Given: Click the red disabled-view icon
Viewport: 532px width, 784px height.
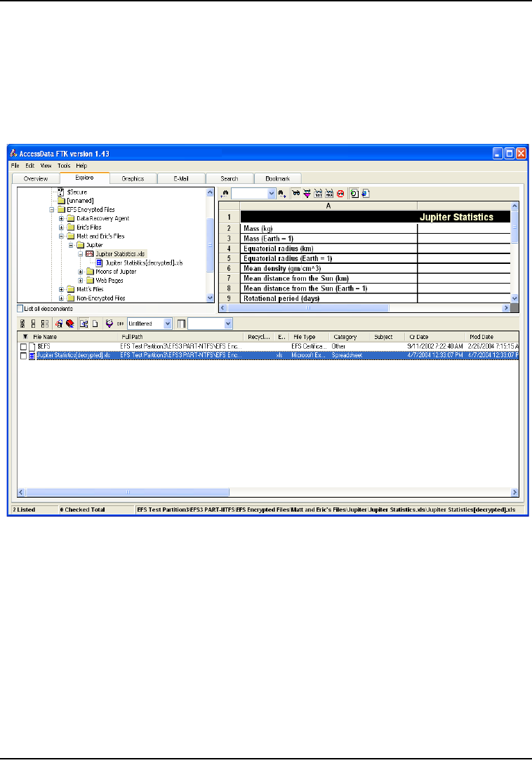Looking at the screenshot, I should point(340,194).
